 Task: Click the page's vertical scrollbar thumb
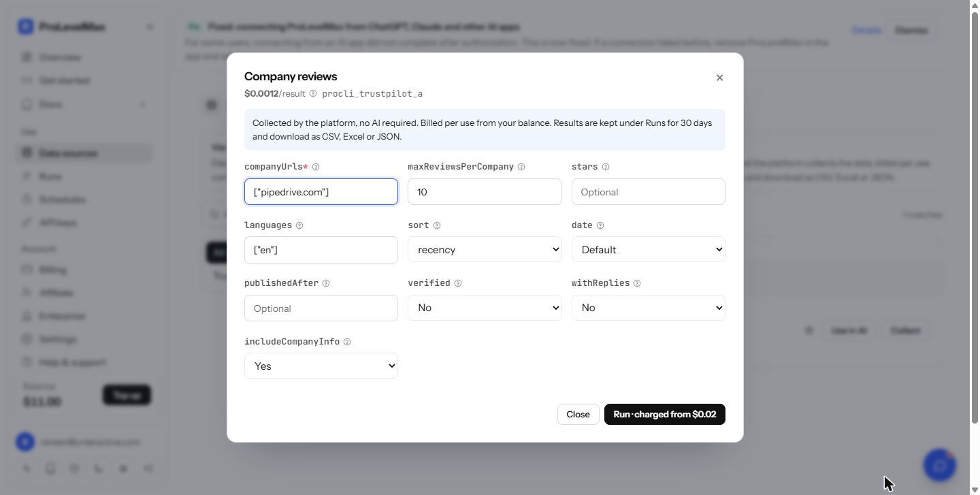[975, 218]
